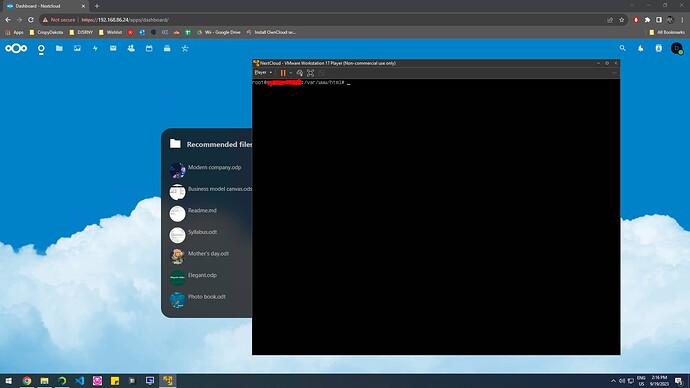
Task: Open the Mail app in Nextcloud
Action: (113, 48)
